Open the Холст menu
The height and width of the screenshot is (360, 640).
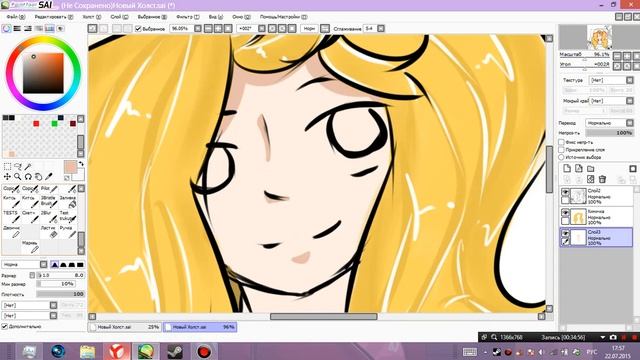[91, 17]
